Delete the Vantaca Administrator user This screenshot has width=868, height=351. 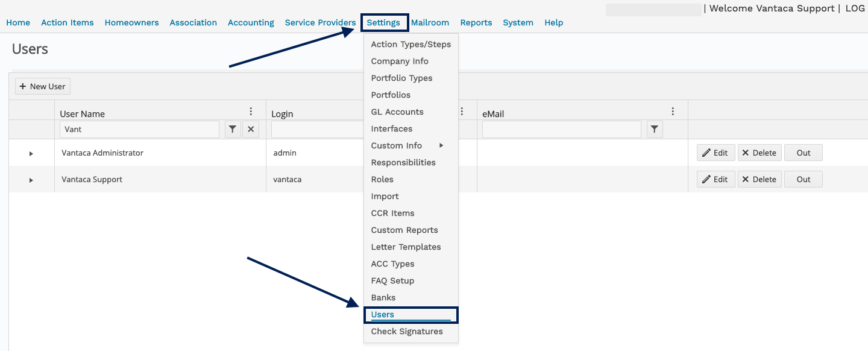(x=759, y=153)
